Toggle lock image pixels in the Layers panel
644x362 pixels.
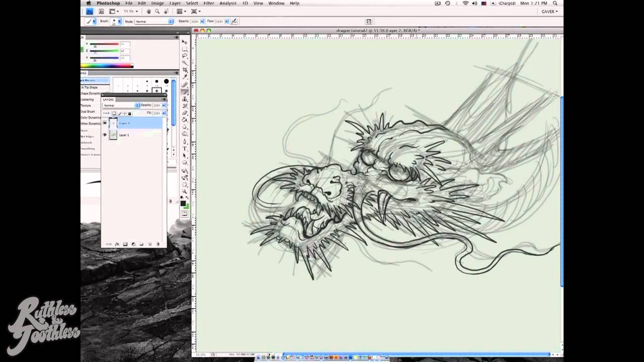tap(119, 113)
